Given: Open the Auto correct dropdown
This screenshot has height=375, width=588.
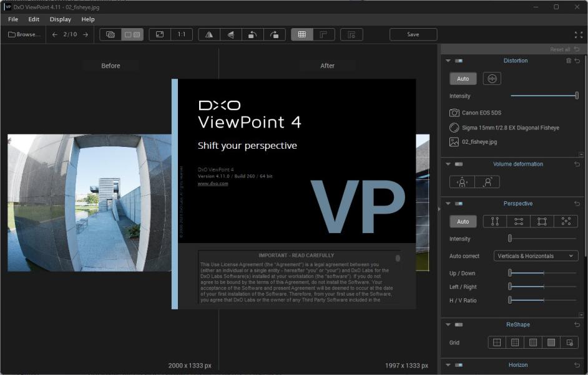Looking at the screenshot, I should pyautogui.click(x=536, y=256).
